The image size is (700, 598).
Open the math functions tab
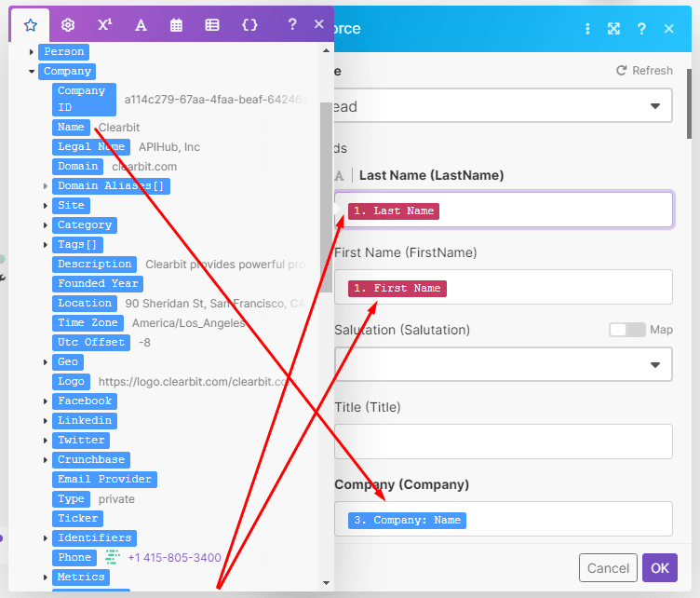104,25
